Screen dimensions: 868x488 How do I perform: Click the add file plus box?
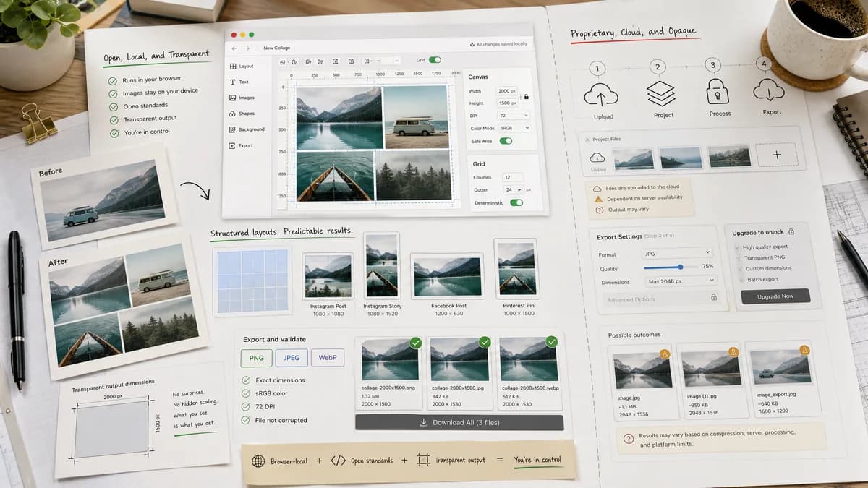[776, 155]
